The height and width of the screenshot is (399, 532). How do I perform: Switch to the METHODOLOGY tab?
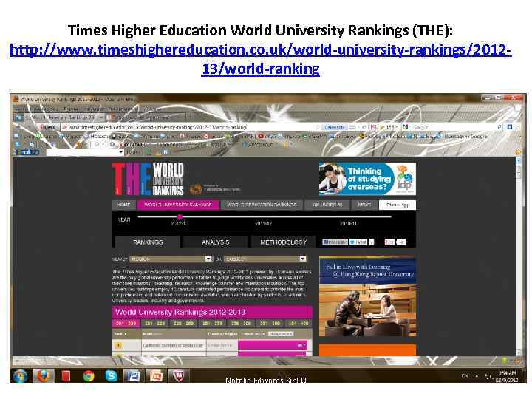[x=283, y=242]
